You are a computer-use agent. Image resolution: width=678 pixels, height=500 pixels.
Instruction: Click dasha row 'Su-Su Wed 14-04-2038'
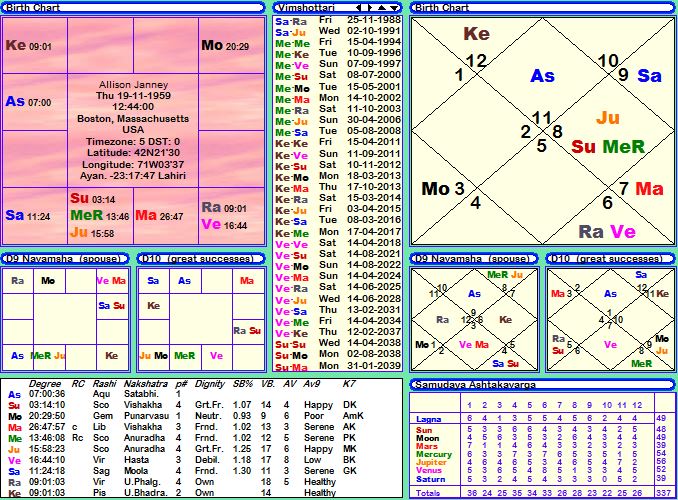coord(338,343)
